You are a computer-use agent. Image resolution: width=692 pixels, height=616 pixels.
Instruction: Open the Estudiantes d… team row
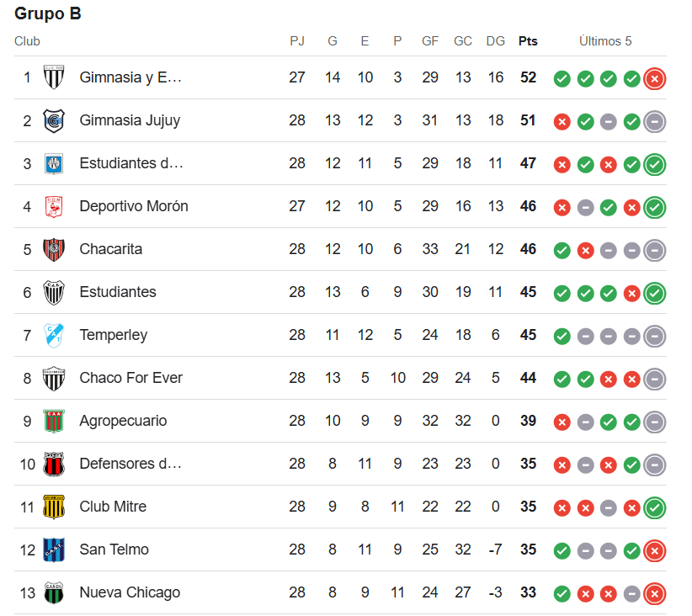point(340,164)
